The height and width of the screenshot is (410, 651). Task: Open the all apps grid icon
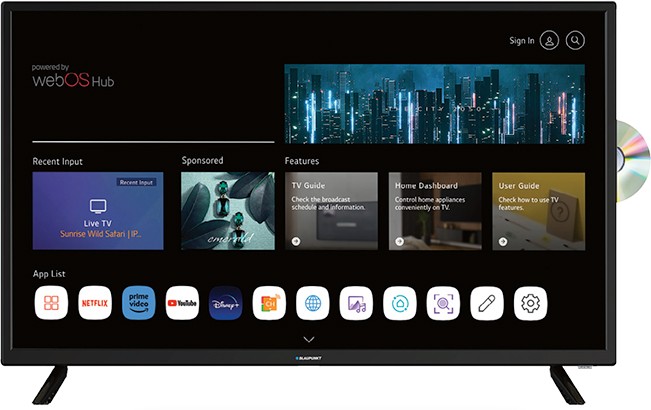click(x=51, y=303)
